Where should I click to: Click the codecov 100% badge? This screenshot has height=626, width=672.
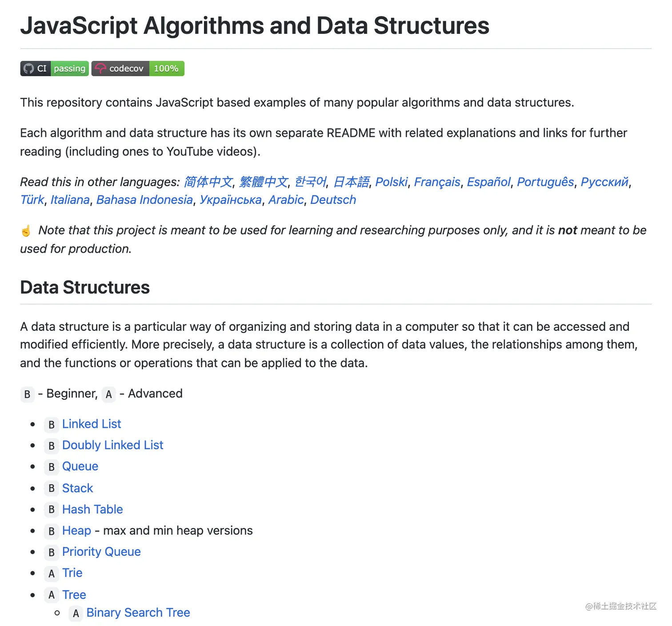pos(138,68)
